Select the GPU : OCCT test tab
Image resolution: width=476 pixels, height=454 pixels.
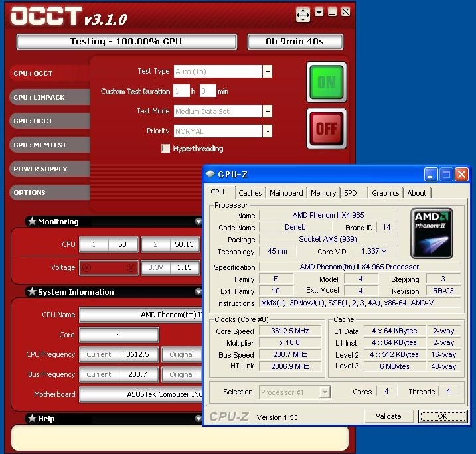point(50,121)
